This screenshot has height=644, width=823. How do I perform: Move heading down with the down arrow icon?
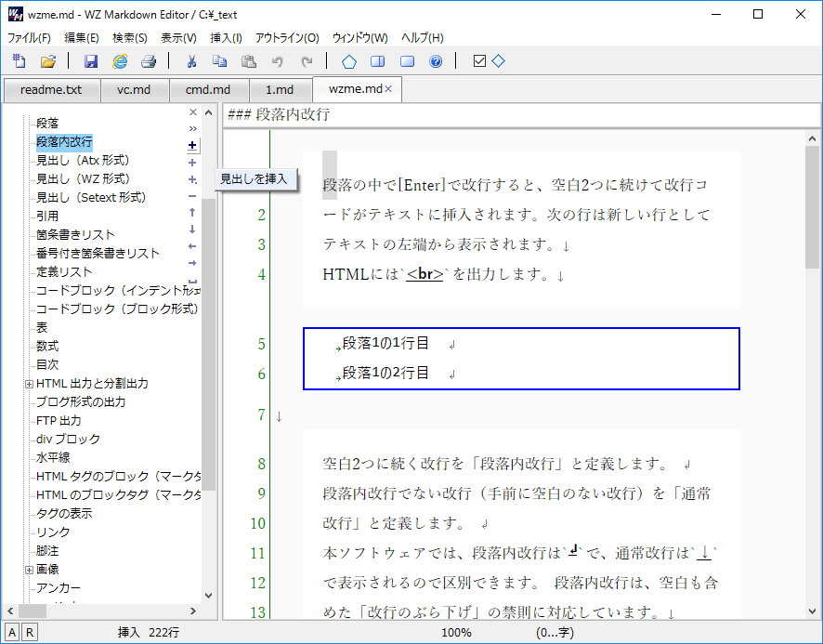192,229
